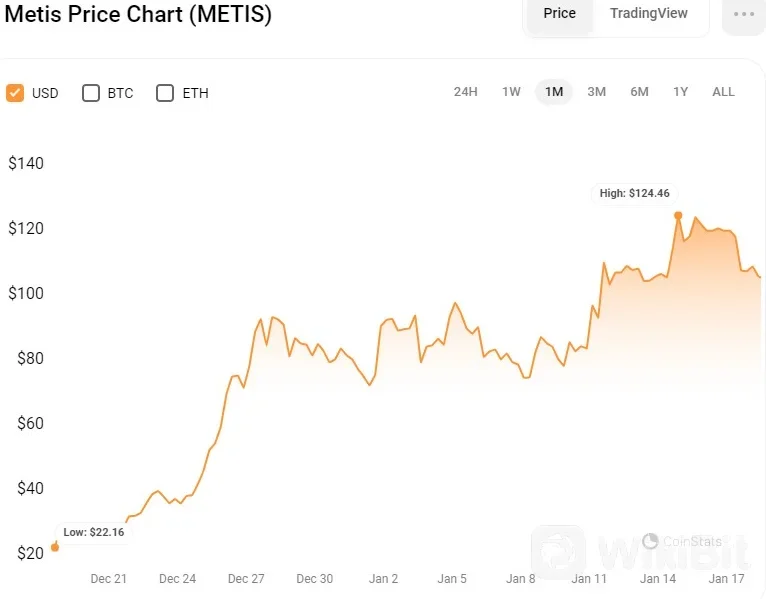The image size is (766, 599).
Task: Click the orange low price point marker
Action: (x=54, y=547)
